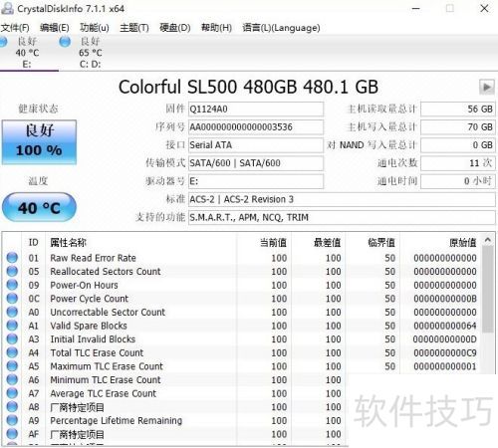Click status circle for attribute AF
498x448 pixels.
click(x=12, y=434)
